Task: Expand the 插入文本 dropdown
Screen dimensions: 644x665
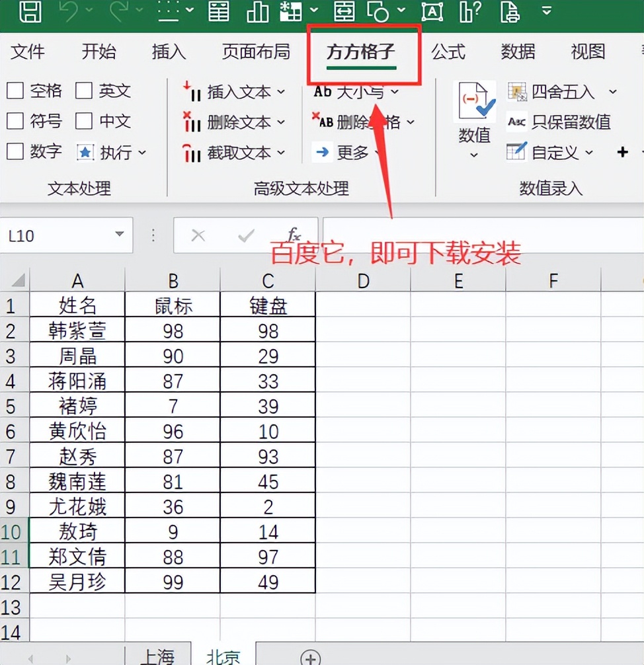Action: tap(281, 92)
